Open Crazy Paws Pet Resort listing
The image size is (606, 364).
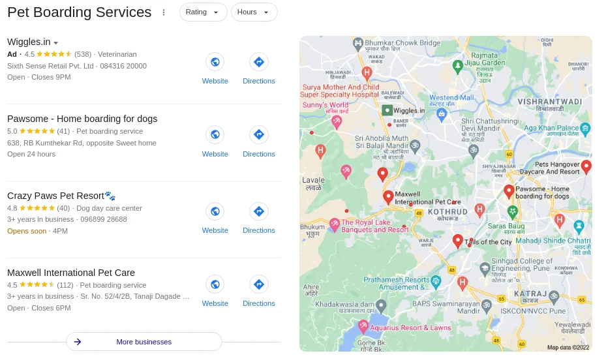(61, 196)
